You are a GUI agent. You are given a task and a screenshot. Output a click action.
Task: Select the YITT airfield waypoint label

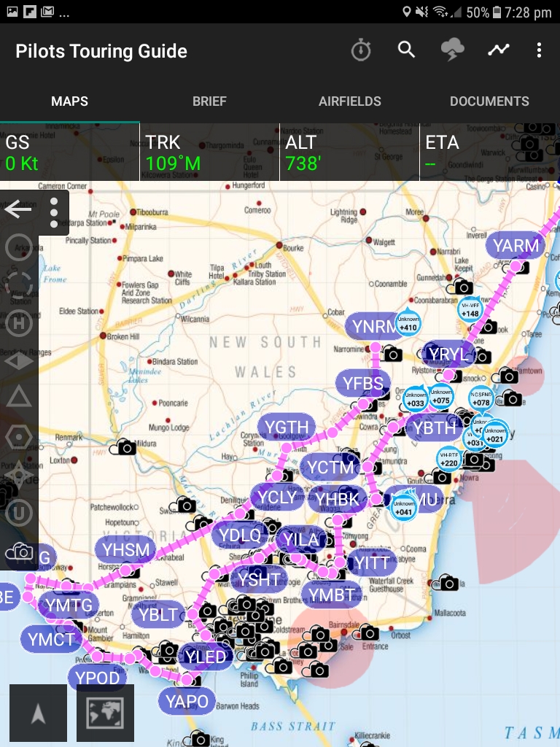(372, 562)
